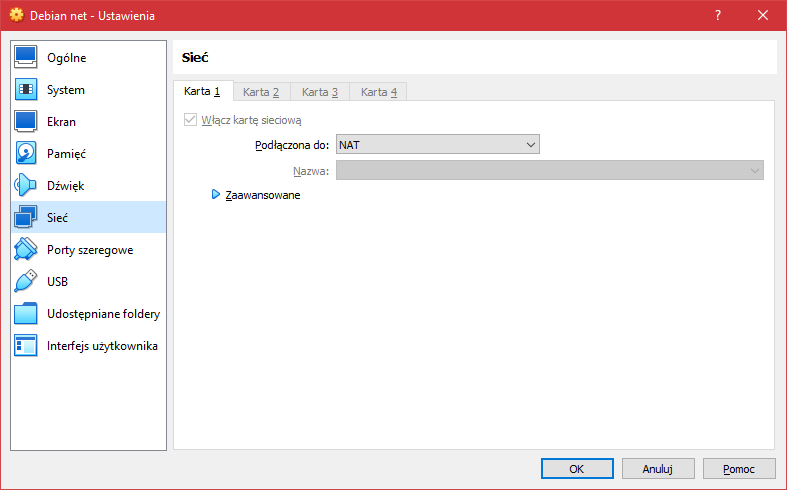Viewport: 787px width, 490px height.
Task: Click the Pamięć disk storage icon
Action: pos(27,154)
